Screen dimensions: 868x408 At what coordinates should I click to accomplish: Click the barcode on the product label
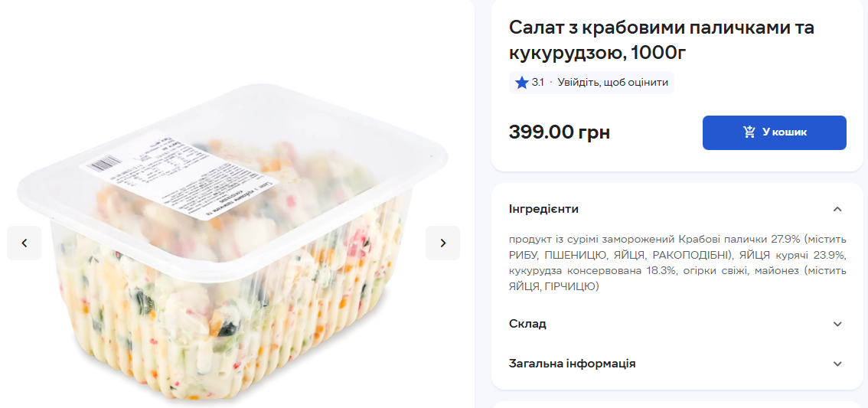coord(103,162)
